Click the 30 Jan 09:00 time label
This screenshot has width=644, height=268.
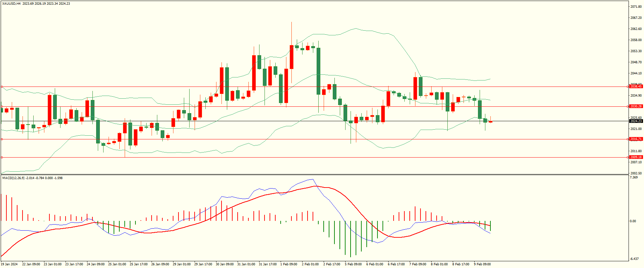click(225, 264)
